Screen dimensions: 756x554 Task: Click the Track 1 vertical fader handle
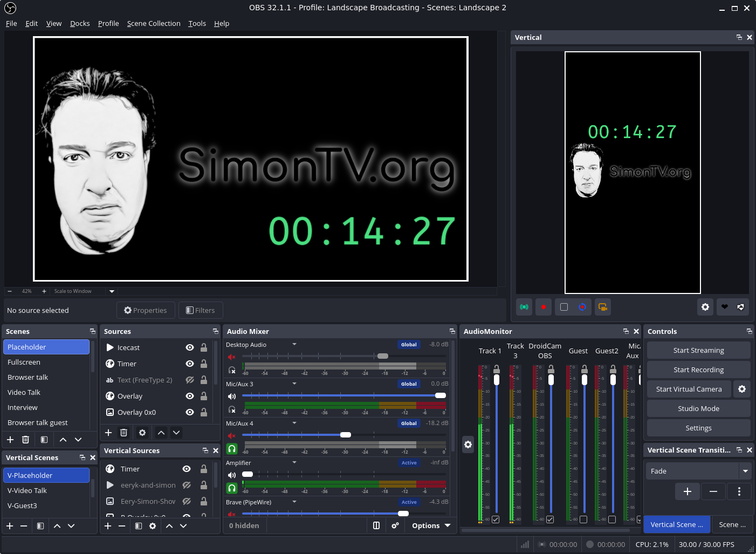click(x=497, y=380)
